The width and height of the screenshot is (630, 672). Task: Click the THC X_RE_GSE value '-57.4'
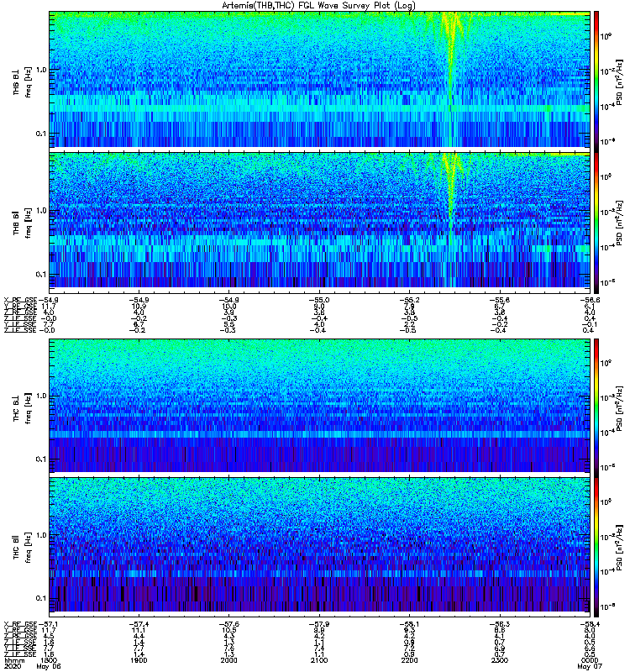(x=139, y=624)
